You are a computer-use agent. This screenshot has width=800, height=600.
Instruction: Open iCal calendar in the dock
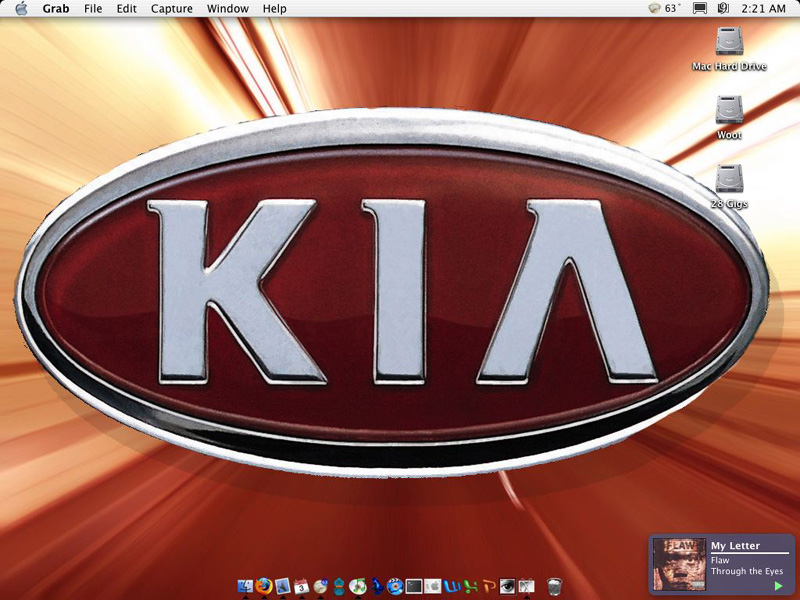coord(302,586)
